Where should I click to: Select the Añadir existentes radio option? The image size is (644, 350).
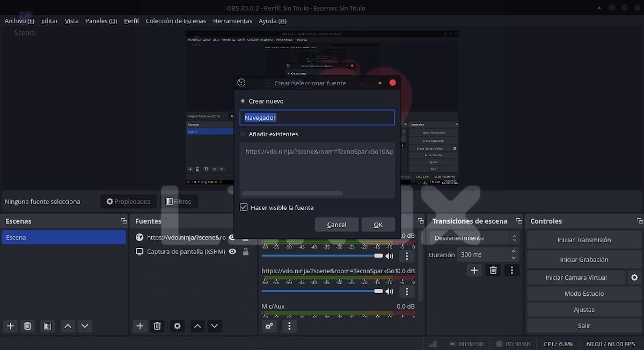(243, 134)
